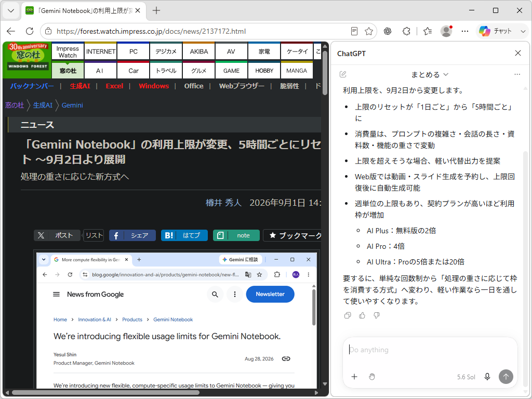
Task: Open a new tab with plus button
Action: [156, 10]
